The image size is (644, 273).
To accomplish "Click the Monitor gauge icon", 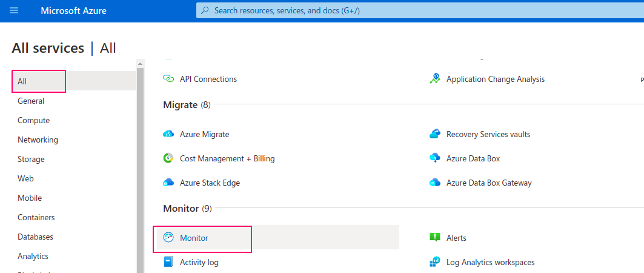I will pyautogui.click(x=168, y=238).
